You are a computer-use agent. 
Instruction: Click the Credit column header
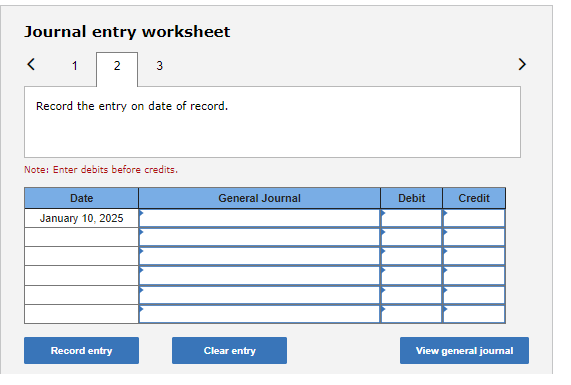[474, 198]
